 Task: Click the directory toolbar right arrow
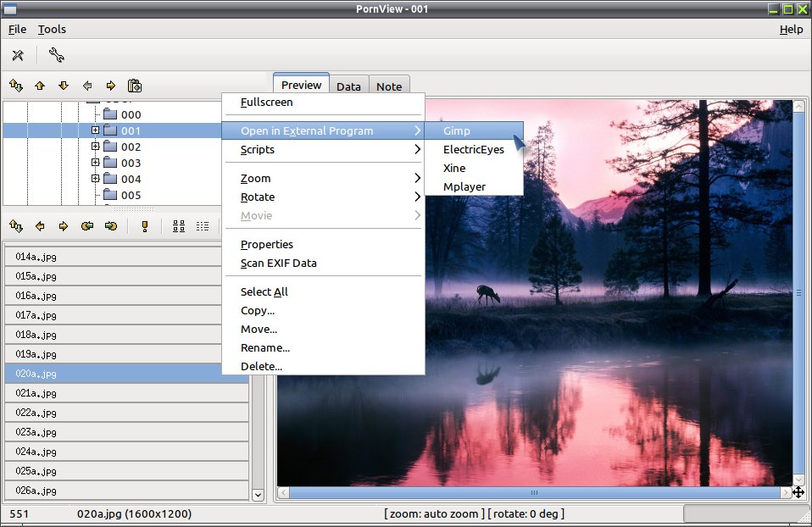click(111, 86)
